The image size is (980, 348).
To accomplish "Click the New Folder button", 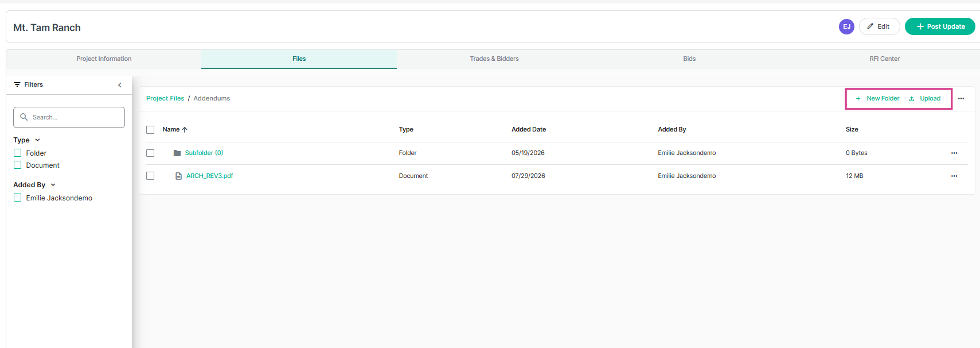I will point(877,99).
